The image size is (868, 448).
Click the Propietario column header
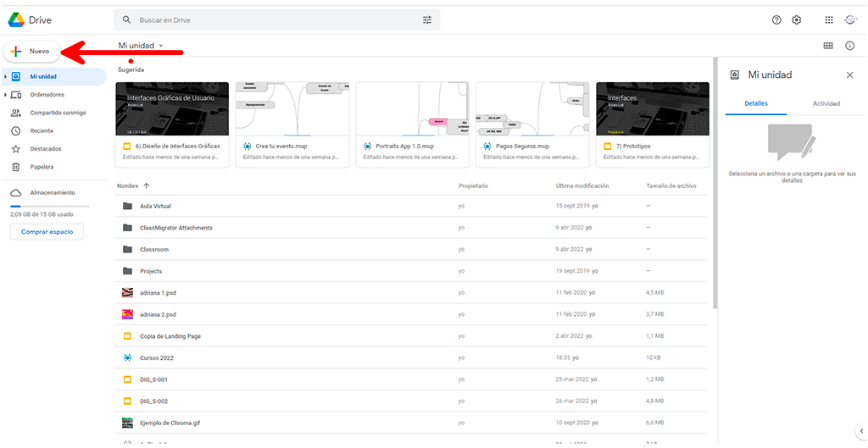point(473,185)
